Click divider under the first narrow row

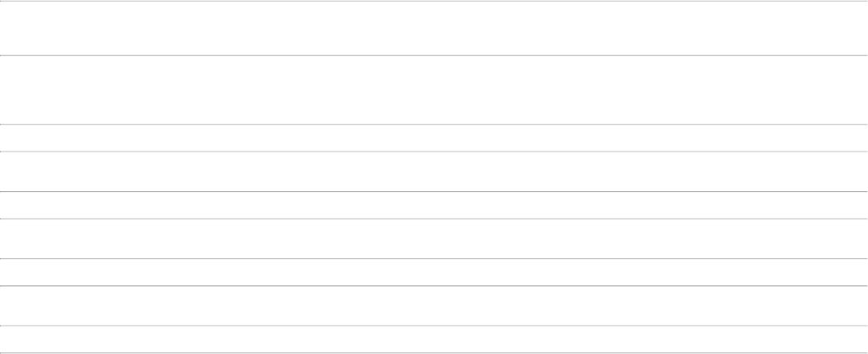(x=434, y=152)
